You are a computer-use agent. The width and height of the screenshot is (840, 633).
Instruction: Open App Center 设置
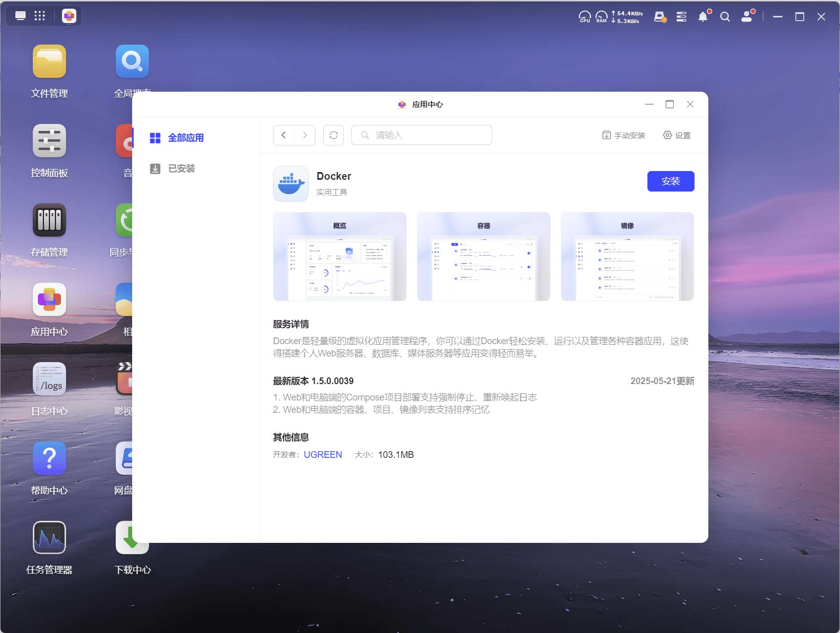click(677, 135)
